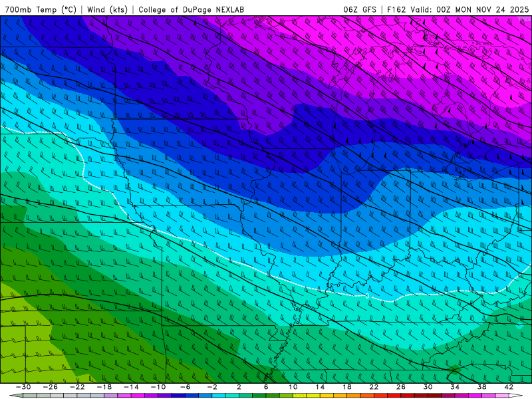The height and width of the screenshot is (399, 532).
Task: Click the "College of DuPage NEXLAB" credit text
Action: tap(191, 9)
